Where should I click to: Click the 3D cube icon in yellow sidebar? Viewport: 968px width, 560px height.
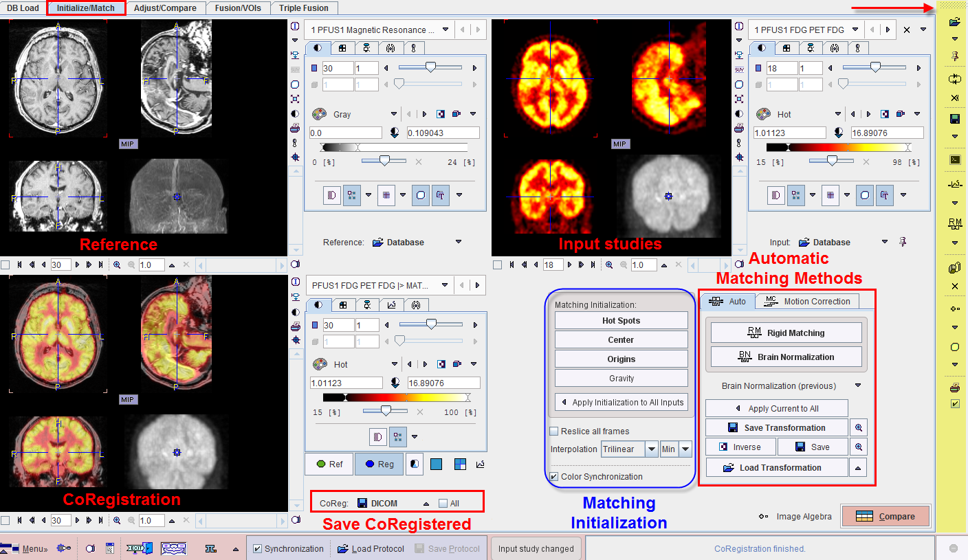tap(954, 268)
